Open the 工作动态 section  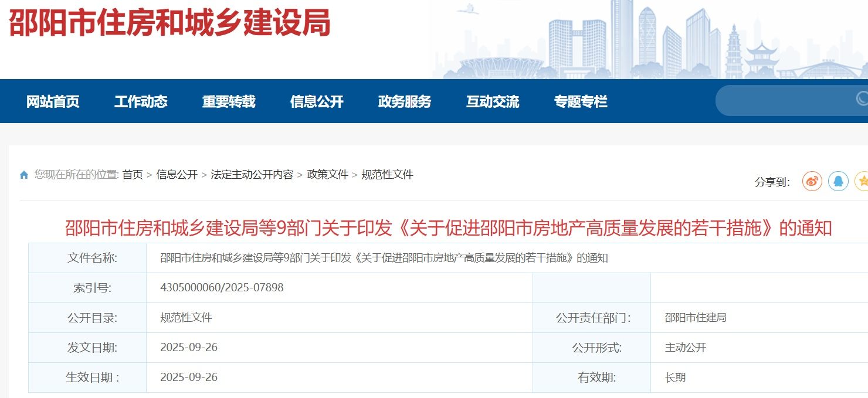point(141,101)
